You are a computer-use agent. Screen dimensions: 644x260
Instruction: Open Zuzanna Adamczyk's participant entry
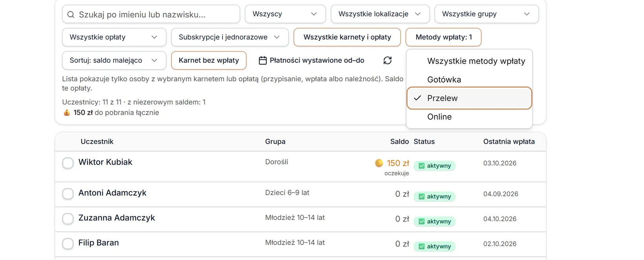point(117,218)
